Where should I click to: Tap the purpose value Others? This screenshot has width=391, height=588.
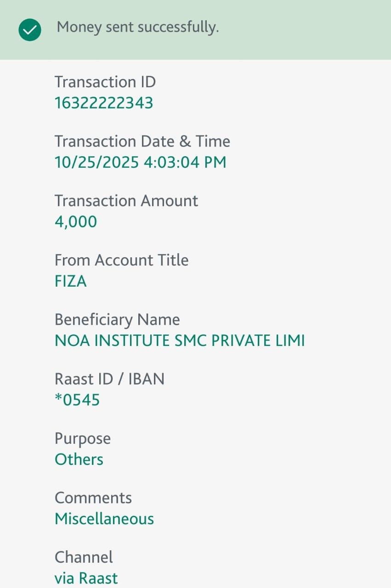click(x=79, y=459)
